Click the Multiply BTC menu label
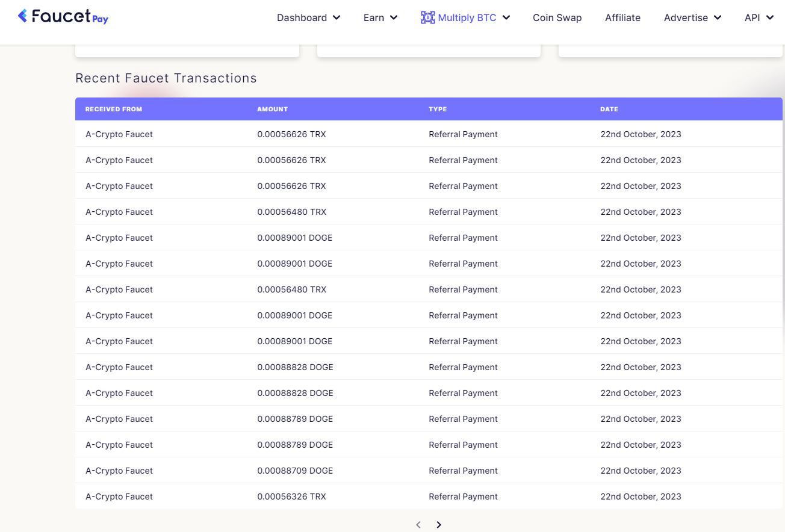 pos(467,17)
